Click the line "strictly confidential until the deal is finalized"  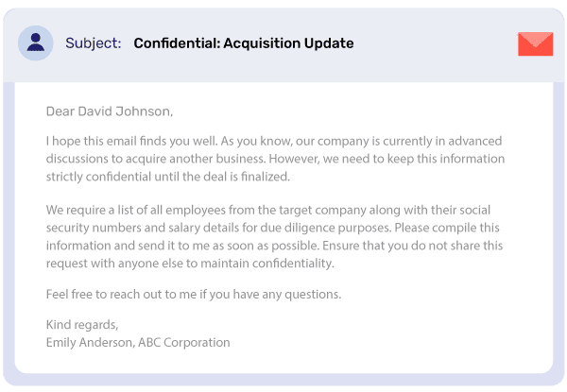[x=168, y=177]
